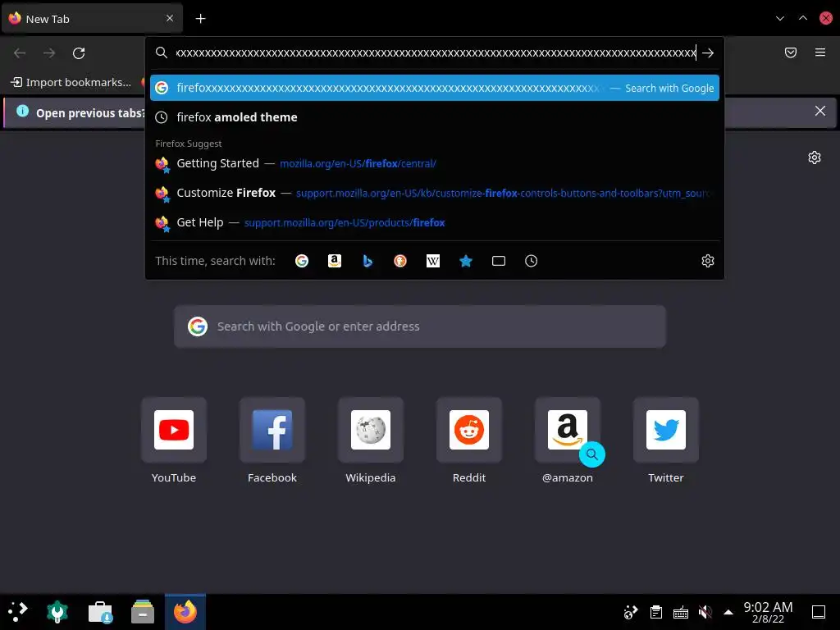Show desktop with taskbar corner button
This screenshot has width=840, height=630.
pyautogui.click(x=819, y=612)
